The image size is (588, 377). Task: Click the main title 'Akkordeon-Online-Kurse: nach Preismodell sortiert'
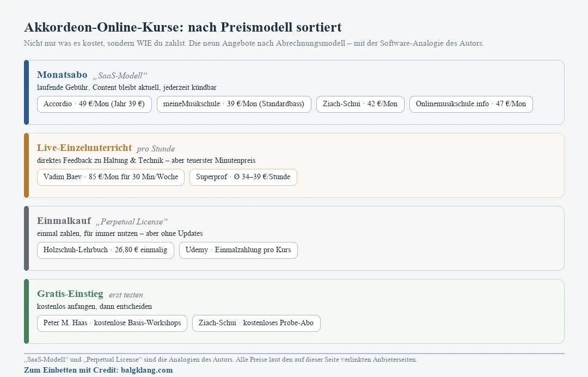coord(183,27)
